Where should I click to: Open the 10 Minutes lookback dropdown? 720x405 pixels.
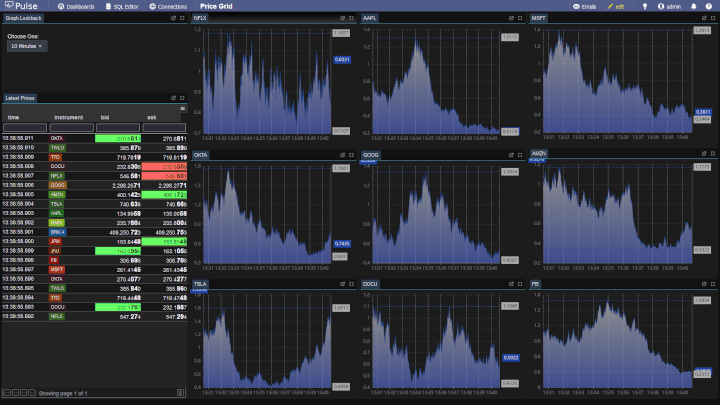pyautogui.click(x=27, y=46)
